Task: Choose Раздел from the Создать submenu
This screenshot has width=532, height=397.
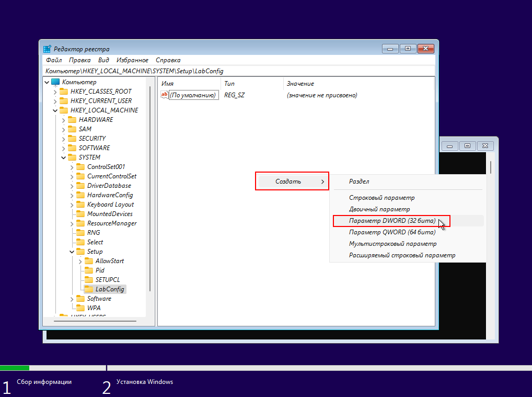Action: point(359,182)
